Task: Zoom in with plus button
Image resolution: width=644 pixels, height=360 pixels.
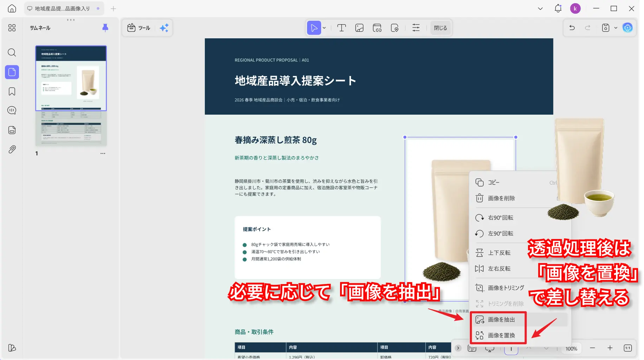Action: coord(610,348)
